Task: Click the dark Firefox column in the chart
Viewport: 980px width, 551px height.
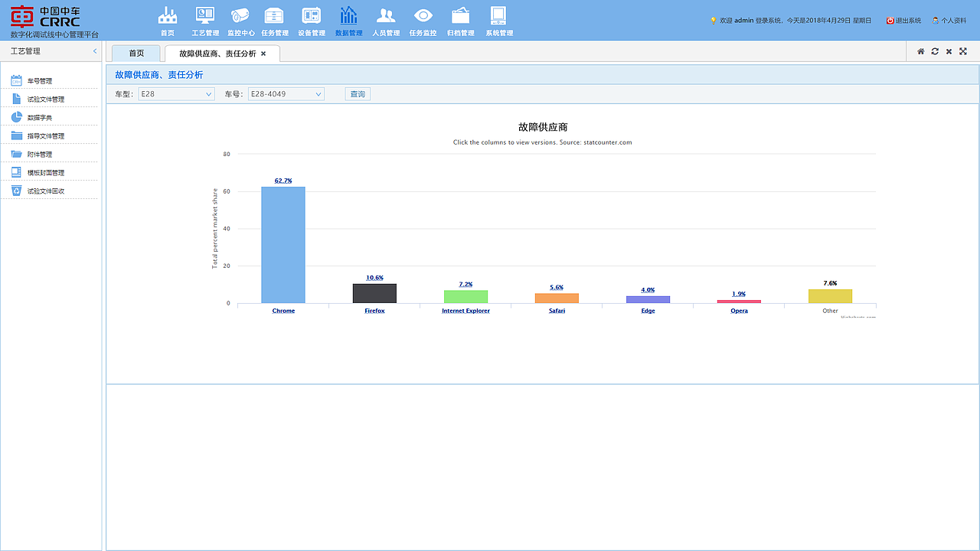Action: point(374,293)
